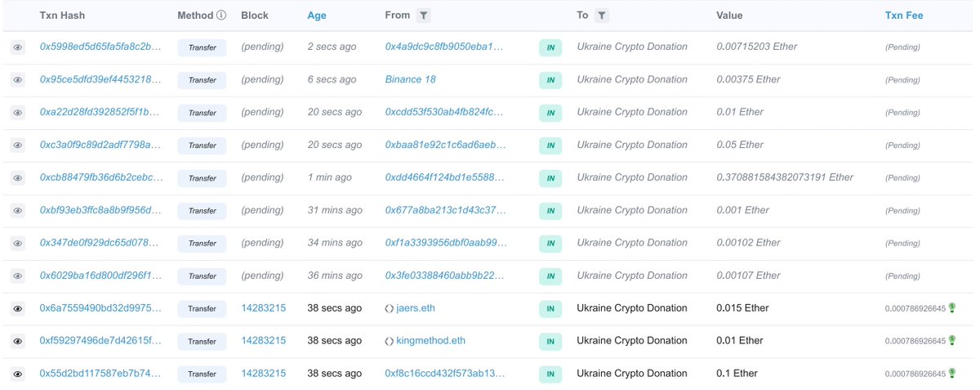Preview transaction 0xa22d28fd392852f5f1b with eye icon
The image size is (980, 390).
[x=17, y=113]
